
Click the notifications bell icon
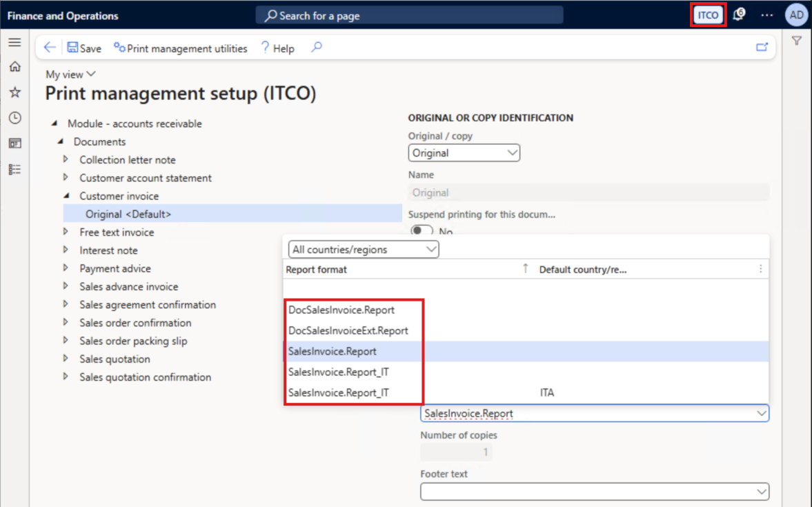coord(738,15)
